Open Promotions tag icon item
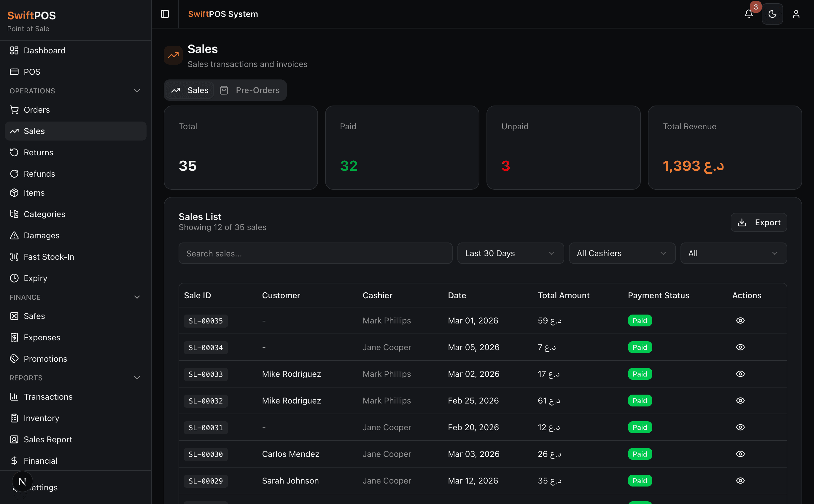This screenshot has height=504, width=814. point(14,359)
